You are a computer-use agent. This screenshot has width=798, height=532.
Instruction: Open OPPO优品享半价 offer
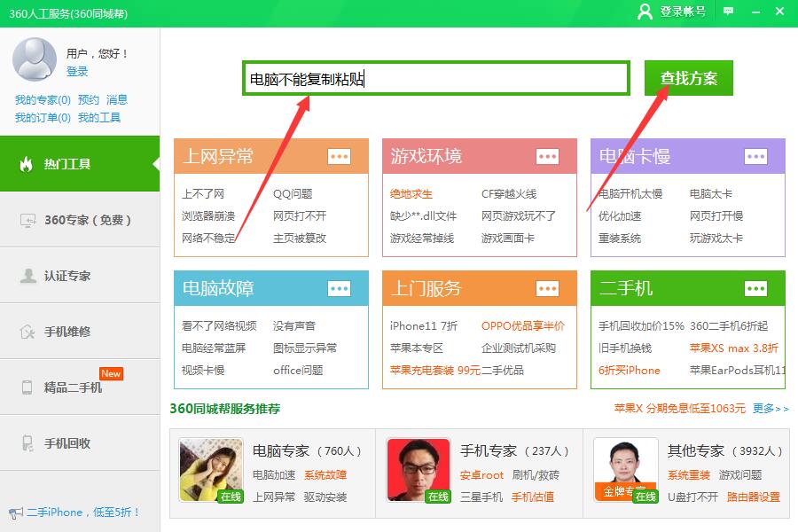523,325
